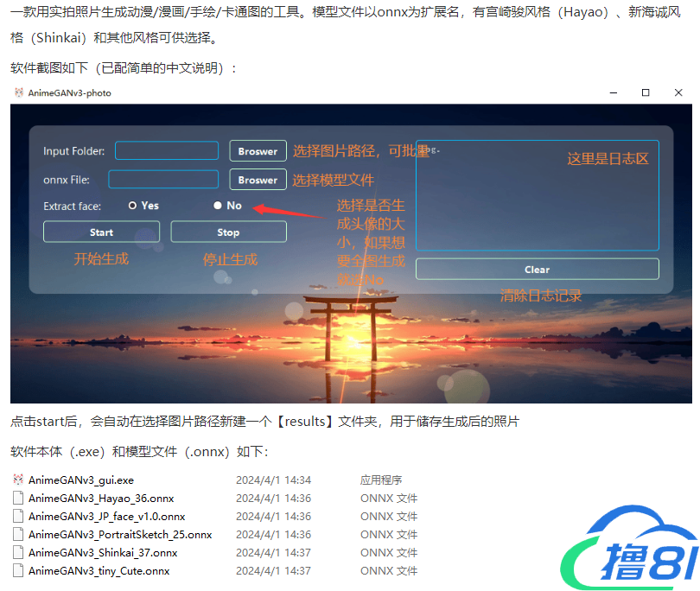Focus the Input Folder text field

pyautogui.click(x=167, y=151)
